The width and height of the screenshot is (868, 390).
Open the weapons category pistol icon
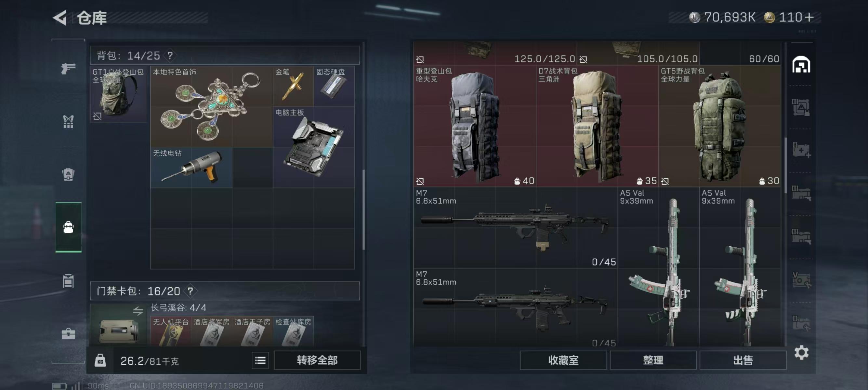[68, 68]
